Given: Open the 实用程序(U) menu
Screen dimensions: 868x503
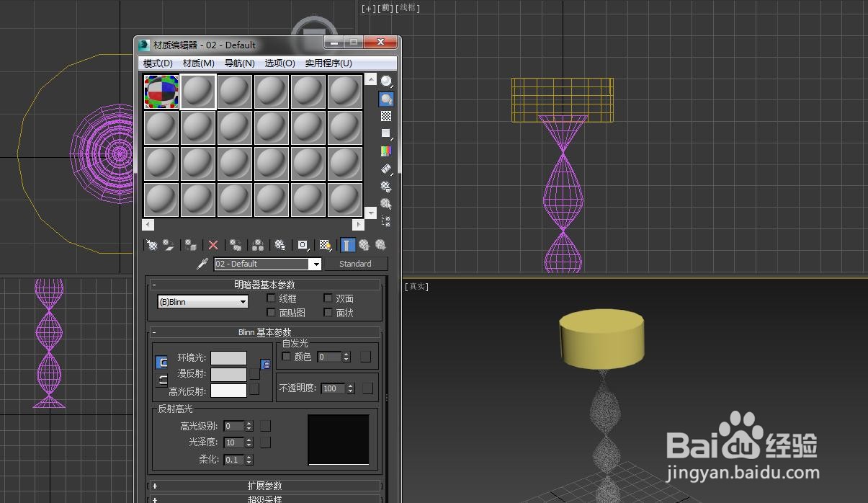Looking at the screenshot, I should point(328,63).
